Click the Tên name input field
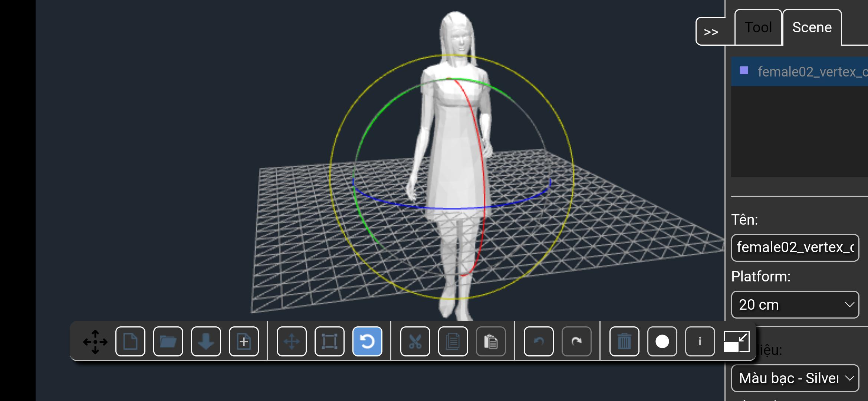Viewport: 868px width, 401px height. coord(795,248)
